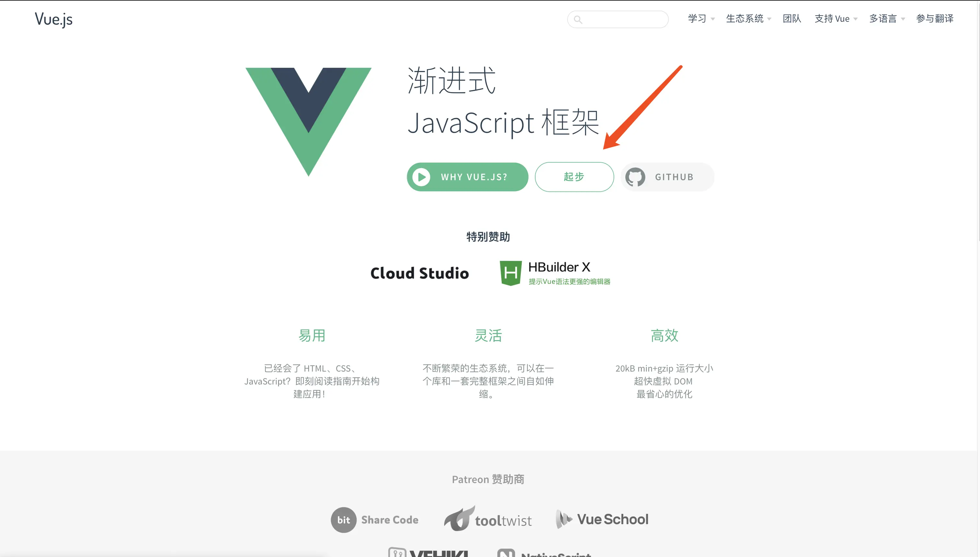Go to the 团队 team page

(792, 19)
